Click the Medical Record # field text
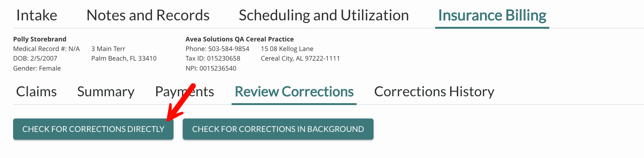The image size is (644, 158). coord(47,49)
